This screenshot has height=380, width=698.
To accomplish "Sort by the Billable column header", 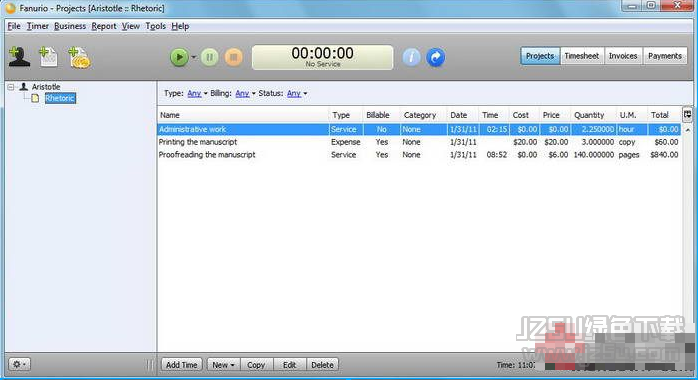I will 381,115.
